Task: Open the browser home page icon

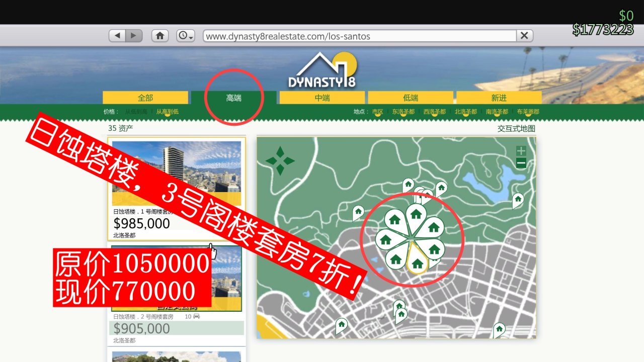Action: 160,36
